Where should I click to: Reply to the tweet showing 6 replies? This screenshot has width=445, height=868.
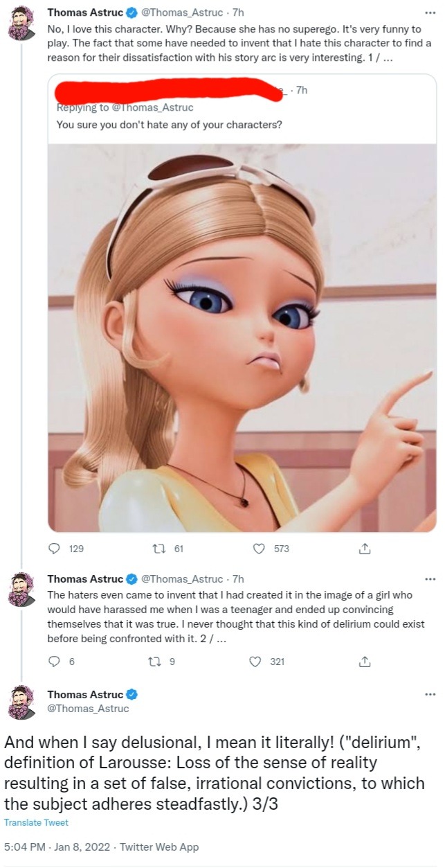pyautogui.click(x=55, y=661)
